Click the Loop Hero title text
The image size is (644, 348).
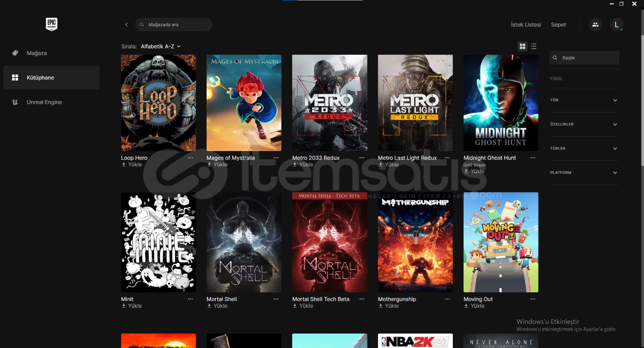pos(134,158)
